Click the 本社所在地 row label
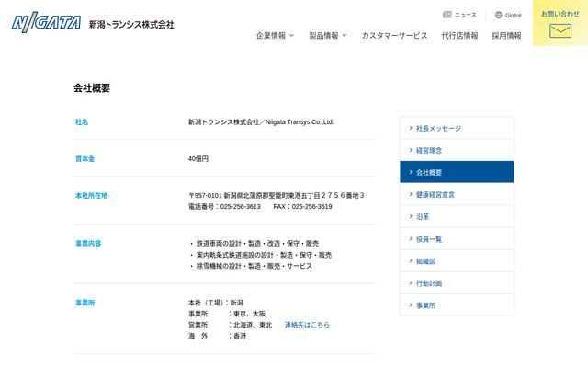 (92, 195)
